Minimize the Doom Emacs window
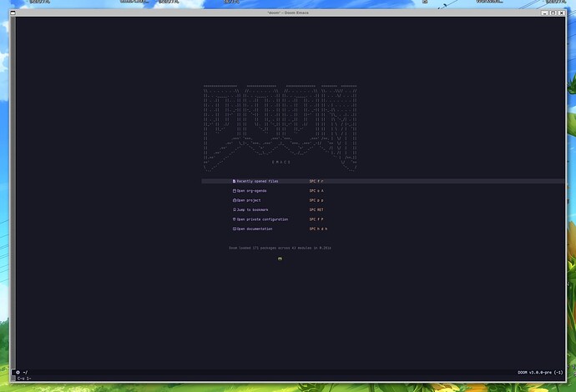576x392 pixels. [x=545, y=13]
